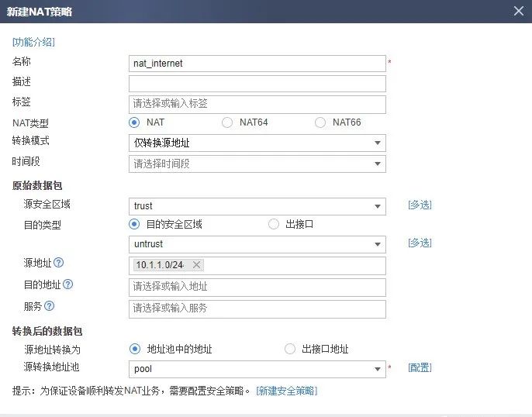Focus the empty 描述 text field
This screenshot has height=417, width=532.
pyautogui.click(x=257, y=84)
